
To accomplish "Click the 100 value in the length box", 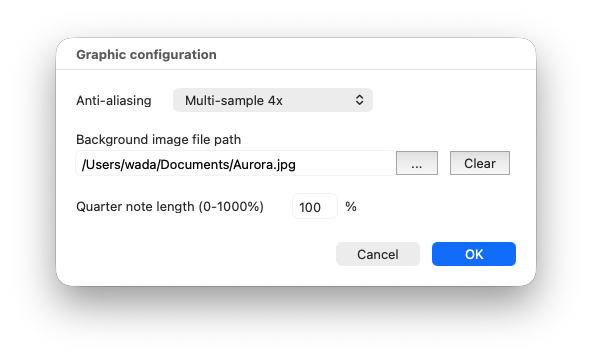I will point(310,207).
